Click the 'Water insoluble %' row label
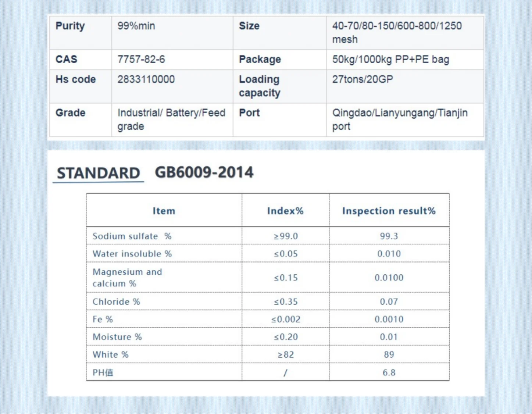Viewport: 532px width, 414px height. pyautogui.click(x=132, y=254)
